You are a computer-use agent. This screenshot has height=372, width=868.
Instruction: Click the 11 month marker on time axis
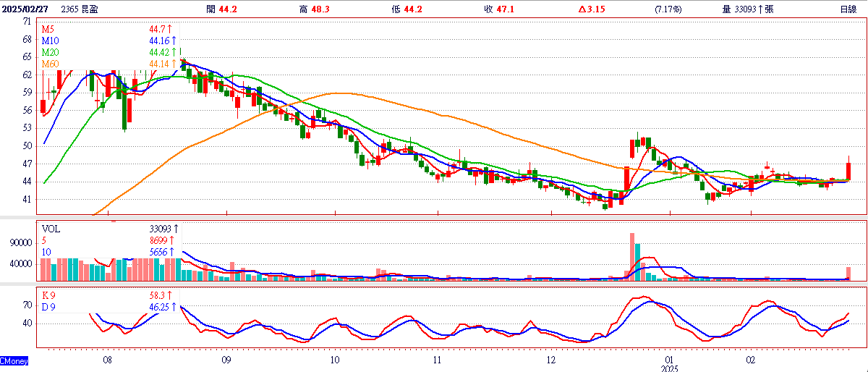coord(437,359)
